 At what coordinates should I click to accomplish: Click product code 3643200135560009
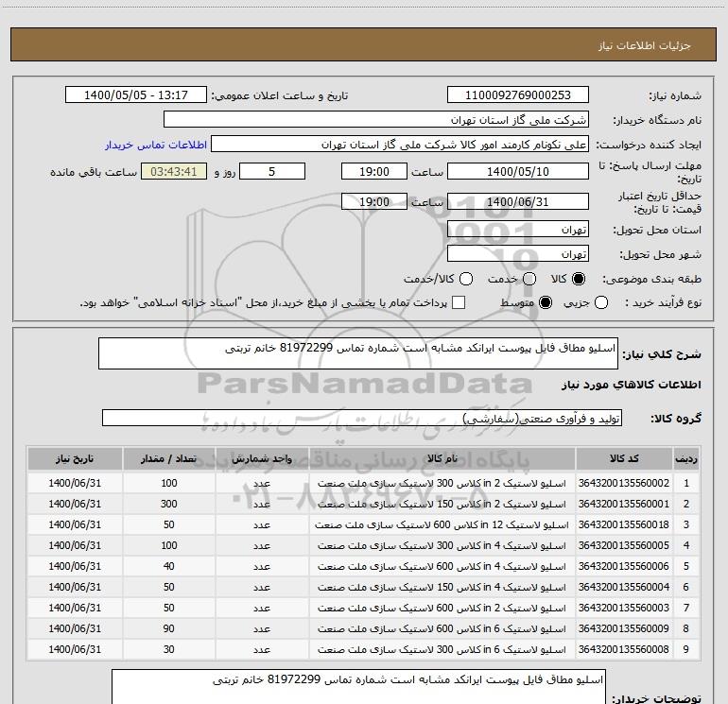click(624, 628)
